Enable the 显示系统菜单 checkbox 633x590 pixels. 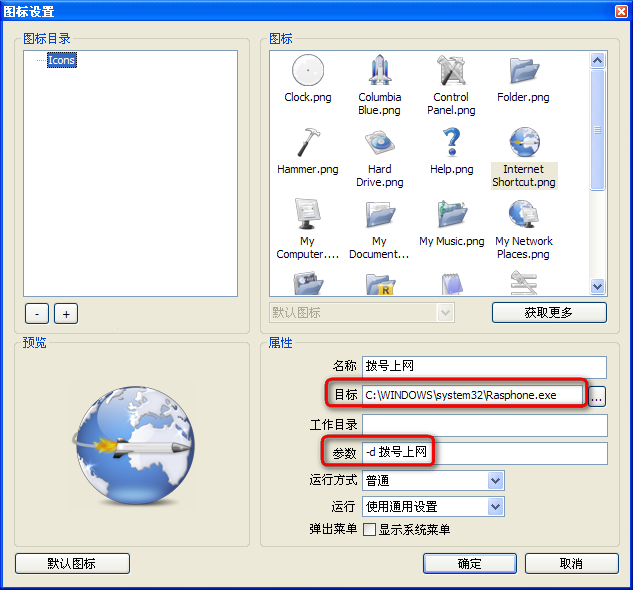tap(369, 529)
